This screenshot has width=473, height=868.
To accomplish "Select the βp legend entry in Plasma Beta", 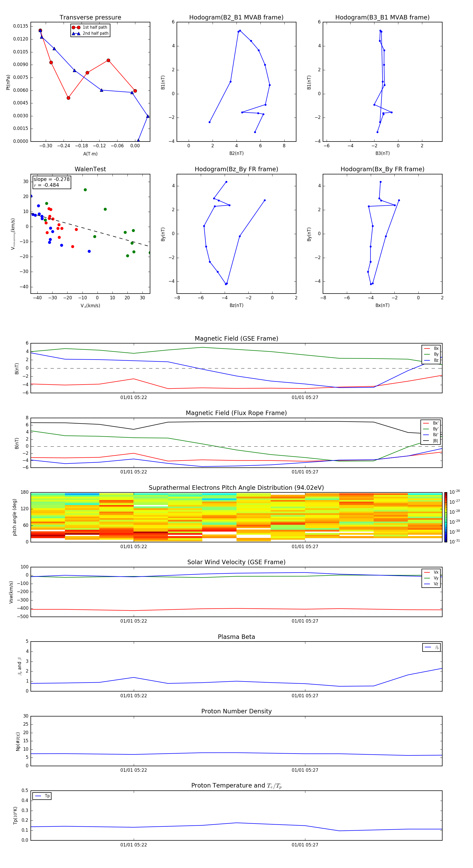I will (x=432, y=647).
